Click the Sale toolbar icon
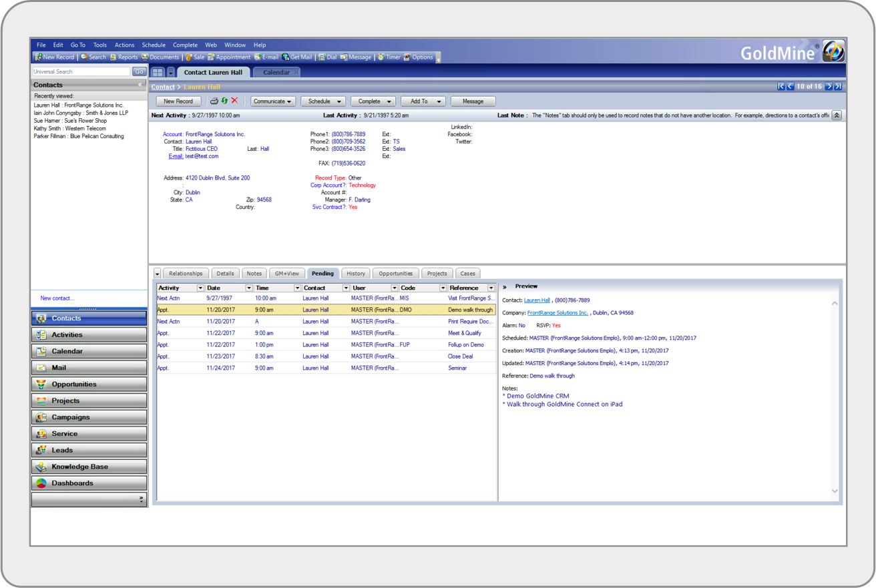The image size is (876, 588). 195,57
